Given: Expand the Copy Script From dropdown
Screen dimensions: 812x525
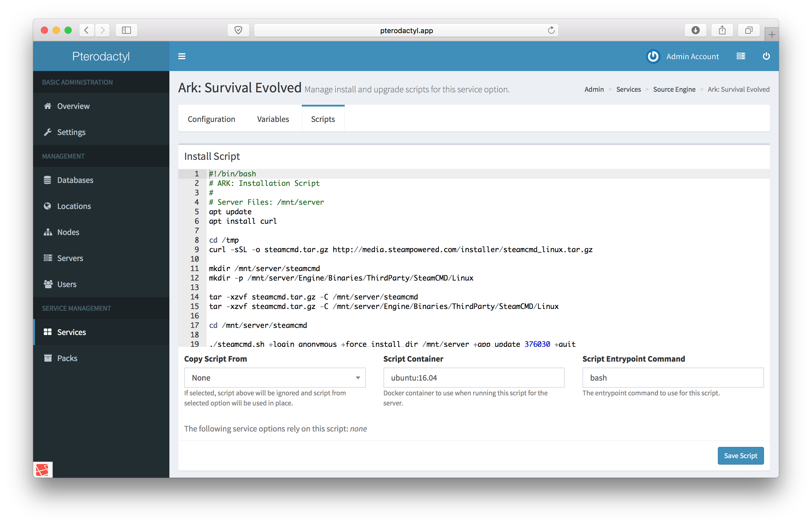Looking at the screenshot, I should pyautogui.click(x=274, y=378).
